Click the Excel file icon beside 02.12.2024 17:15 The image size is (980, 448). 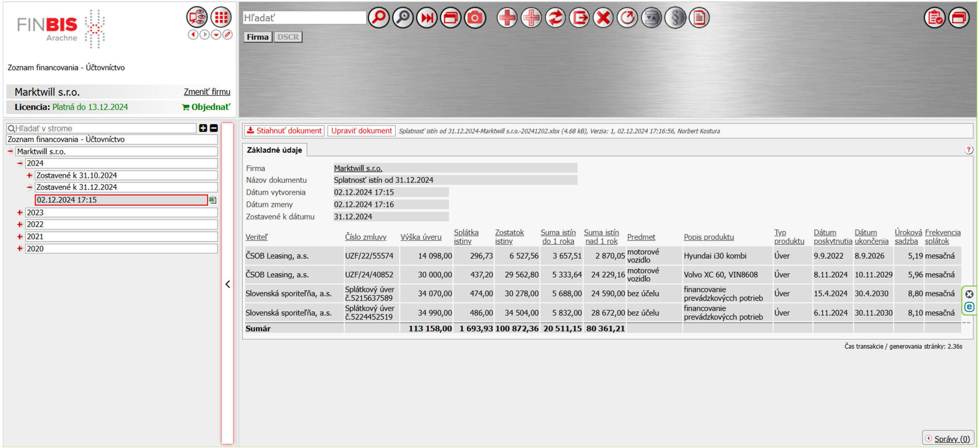point(213,200)
